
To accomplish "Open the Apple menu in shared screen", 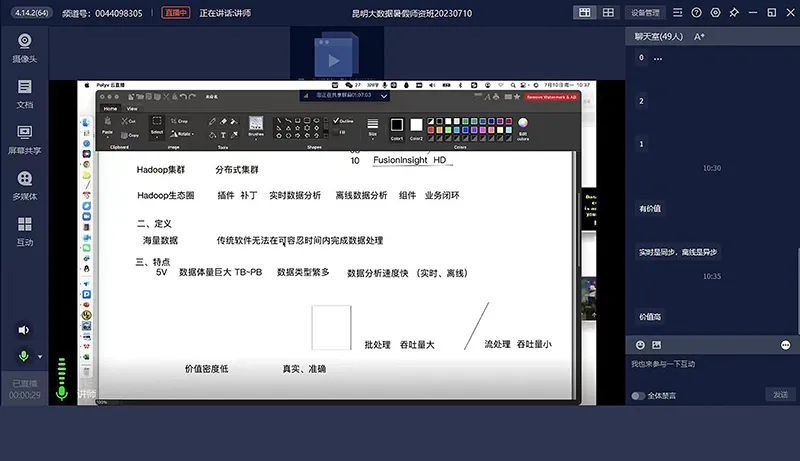I will 87,85.
